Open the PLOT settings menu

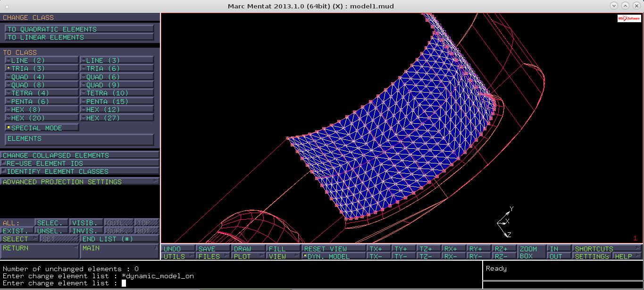(248, 256)
